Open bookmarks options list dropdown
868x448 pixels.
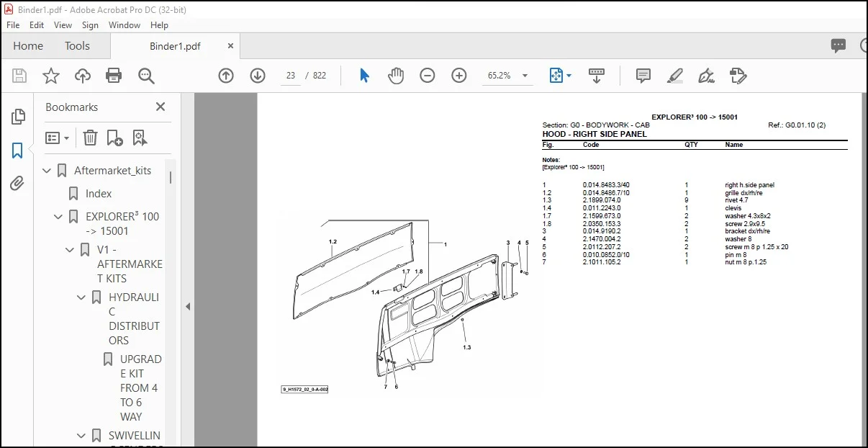[57, 138]
